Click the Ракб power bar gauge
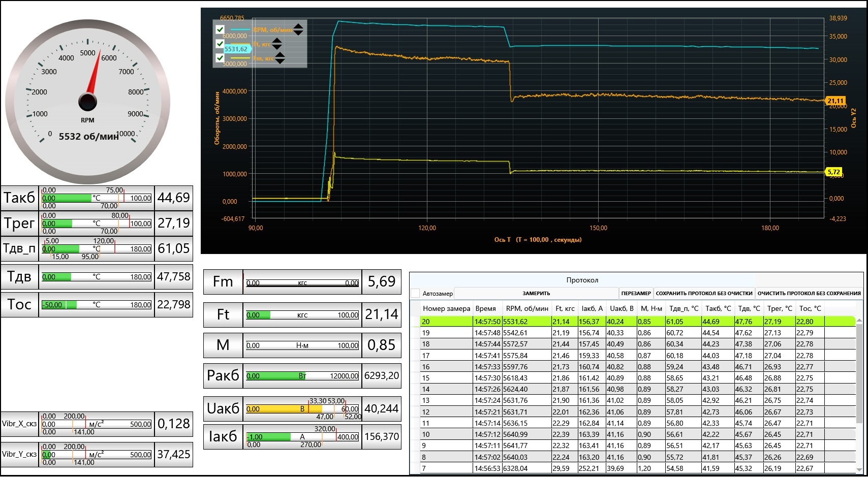The height and width of the screenshot is (477, 868). [x=302, y=376]
